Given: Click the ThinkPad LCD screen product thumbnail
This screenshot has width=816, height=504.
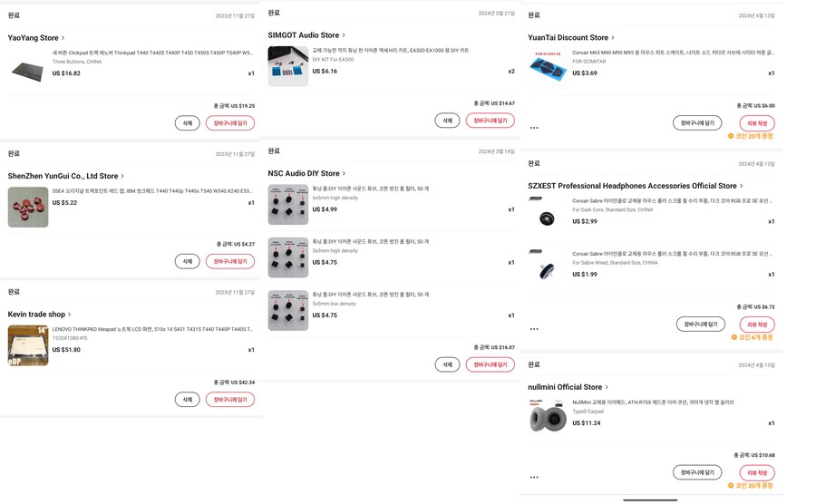Looking at the screenshot, I should point(28,345).
